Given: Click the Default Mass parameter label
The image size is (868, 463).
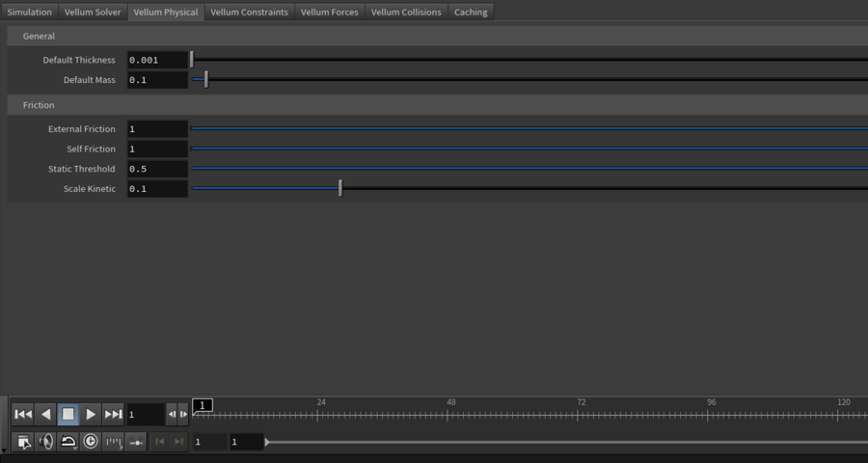Looking at the screenshot, I should click(90, 80).
